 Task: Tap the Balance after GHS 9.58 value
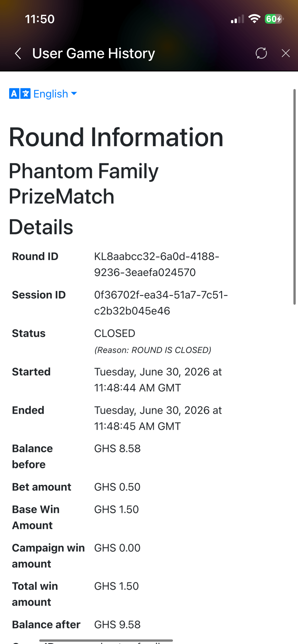(x=117, y=625)
